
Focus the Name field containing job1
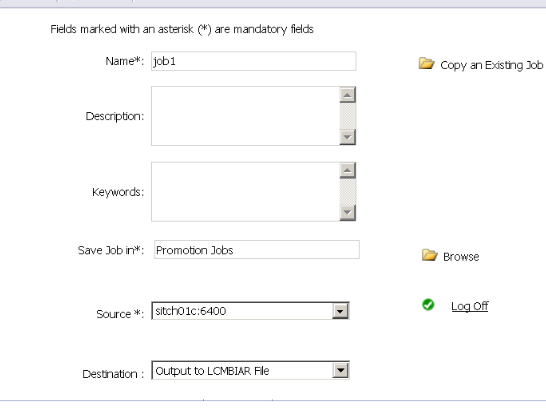(x=254, y=61)
